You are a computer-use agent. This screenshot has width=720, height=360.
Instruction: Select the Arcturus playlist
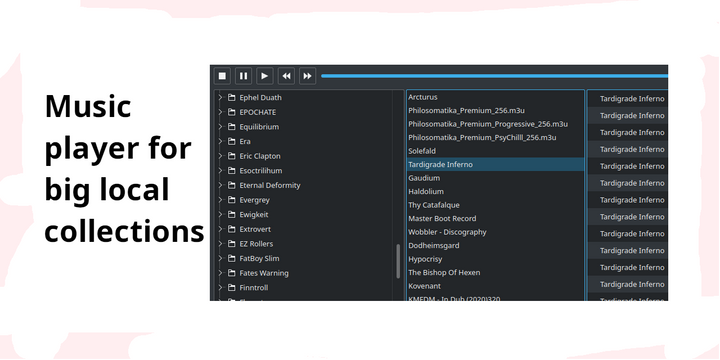click(495, 97)
